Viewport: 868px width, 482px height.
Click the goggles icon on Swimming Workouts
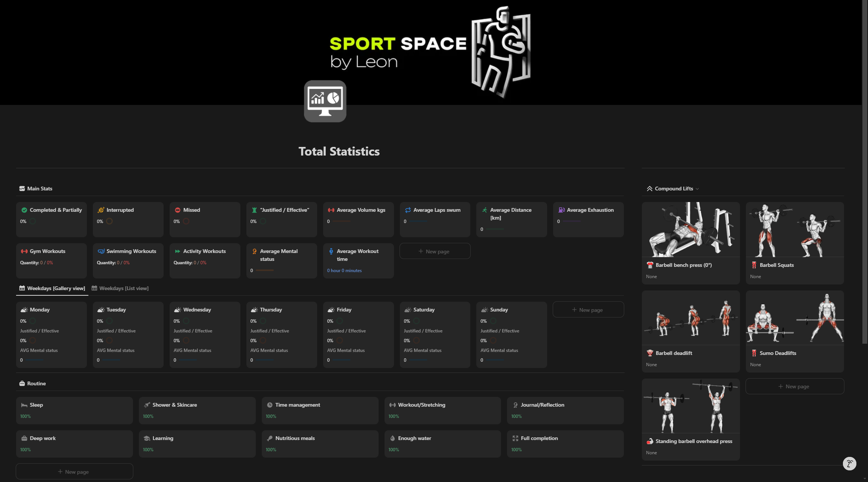tap(101, 251)
